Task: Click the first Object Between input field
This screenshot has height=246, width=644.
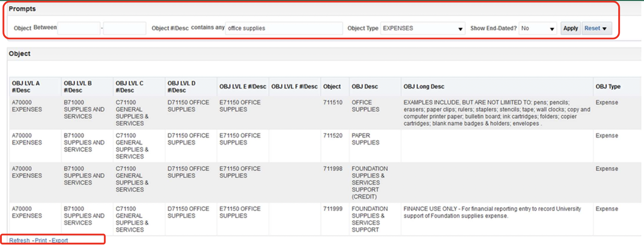Action: pyautogui.click(x=79, y=28)
